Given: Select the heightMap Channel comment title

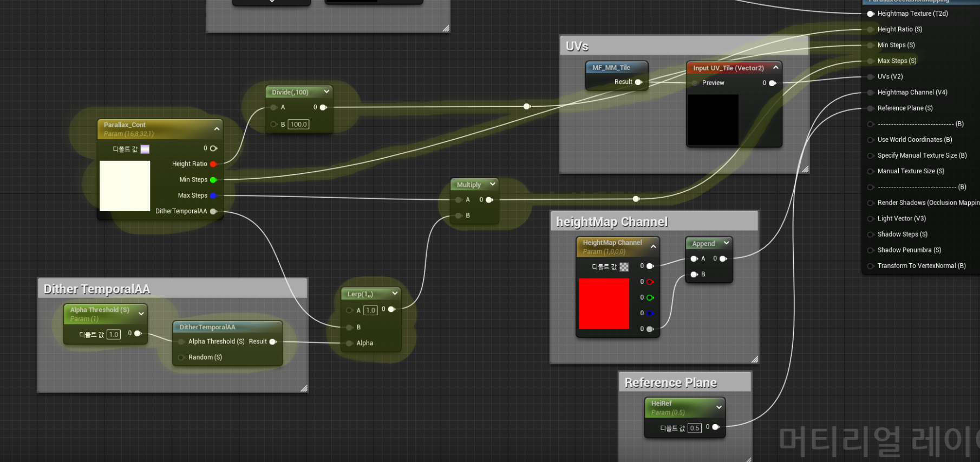Looking at the screenshot, I should (612, 222).
